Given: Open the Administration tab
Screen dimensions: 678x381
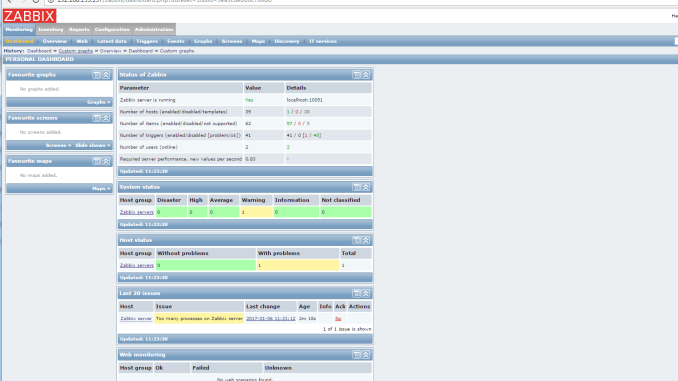Looking at the screenshot, I should [x=154, y=29].
